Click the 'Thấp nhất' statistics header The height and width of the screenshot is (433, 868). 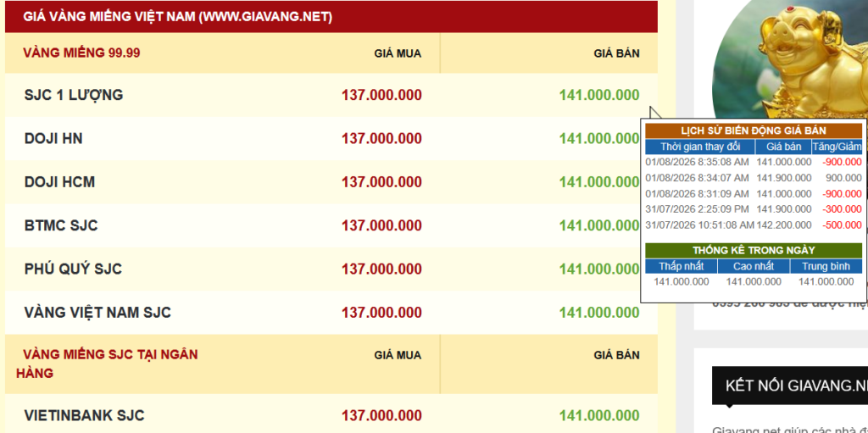(681, 266)
